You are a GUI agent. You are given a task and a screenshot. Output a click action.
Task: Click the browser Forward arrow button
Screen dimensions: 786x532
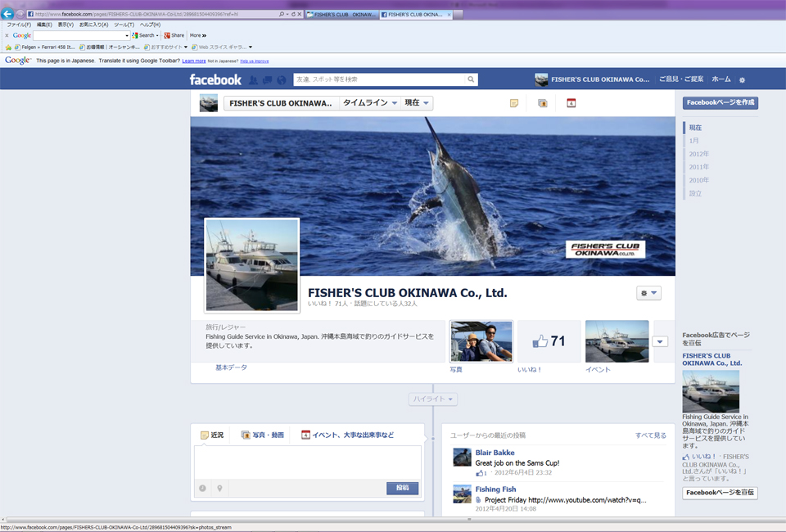(x=20, y=14)
